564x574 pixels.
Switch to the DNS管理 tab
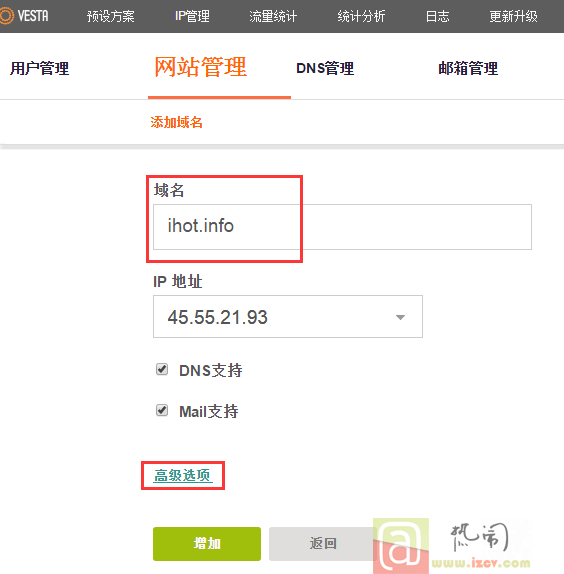(325, 68)
